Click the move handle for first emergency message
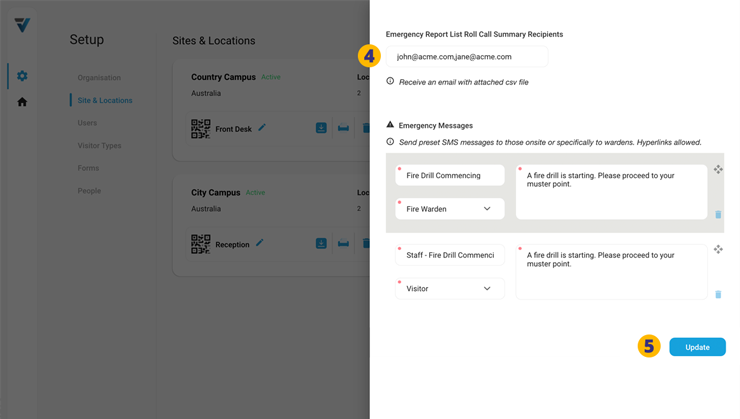Image resolution: width=740 pixels, height=419 pixels. [718, 170]
